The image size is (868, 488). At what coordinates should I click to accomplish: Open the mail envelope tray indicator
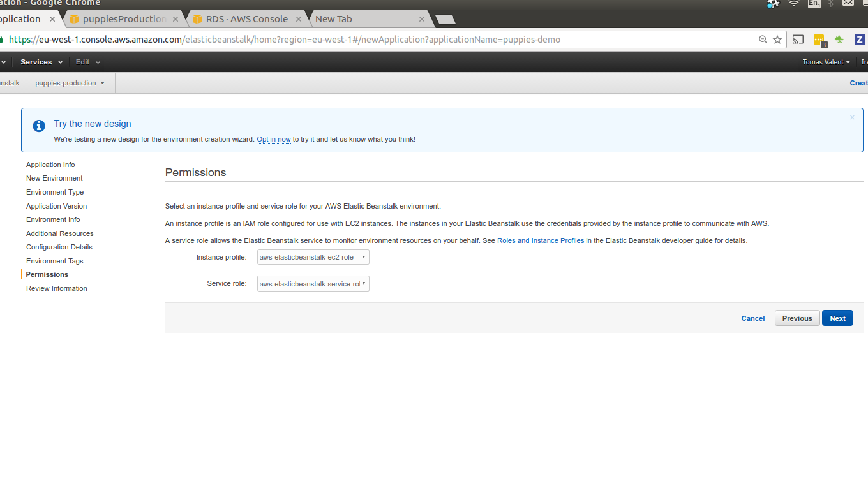[x=848, y=3]
